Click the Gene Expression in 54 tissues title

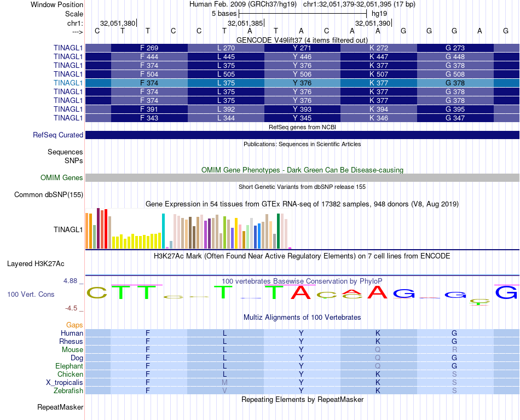pos(302,204)
